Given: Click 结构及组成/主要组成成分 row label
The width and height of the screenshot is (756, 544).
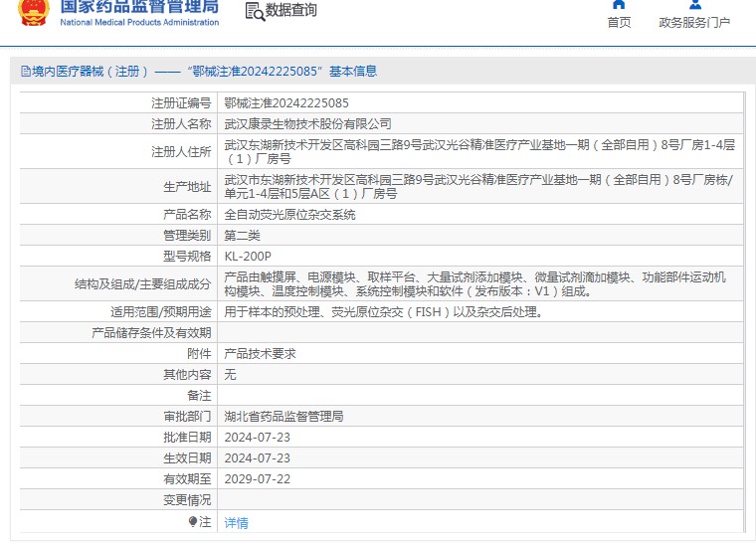Looking at the screenshot, I should click(142, 284).
